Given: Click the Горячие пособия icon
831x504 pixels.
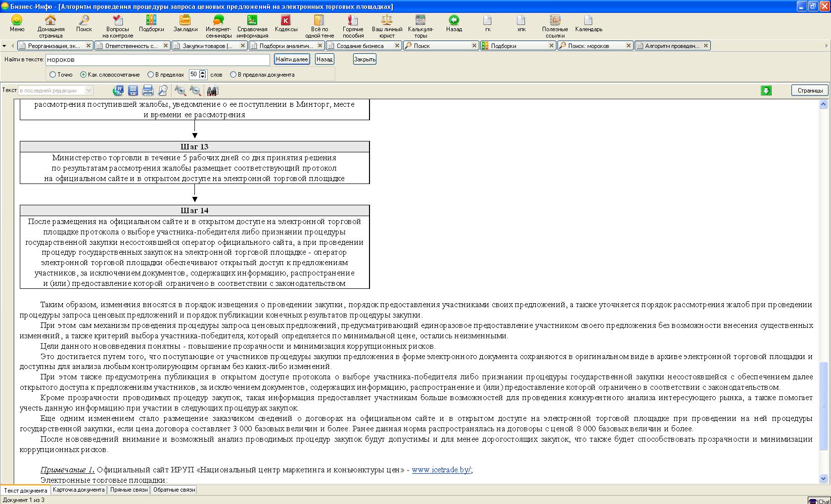Looking at the screenshot, I should pos(353,20).
